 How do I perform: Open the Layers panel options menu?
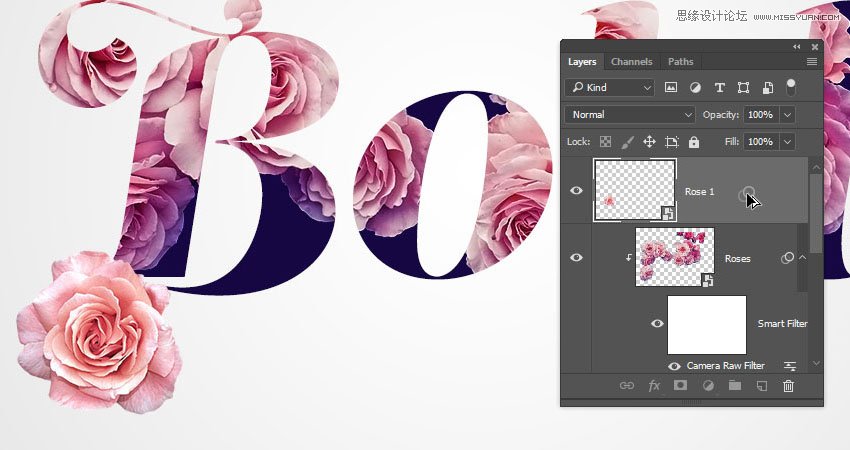point(812,62)
